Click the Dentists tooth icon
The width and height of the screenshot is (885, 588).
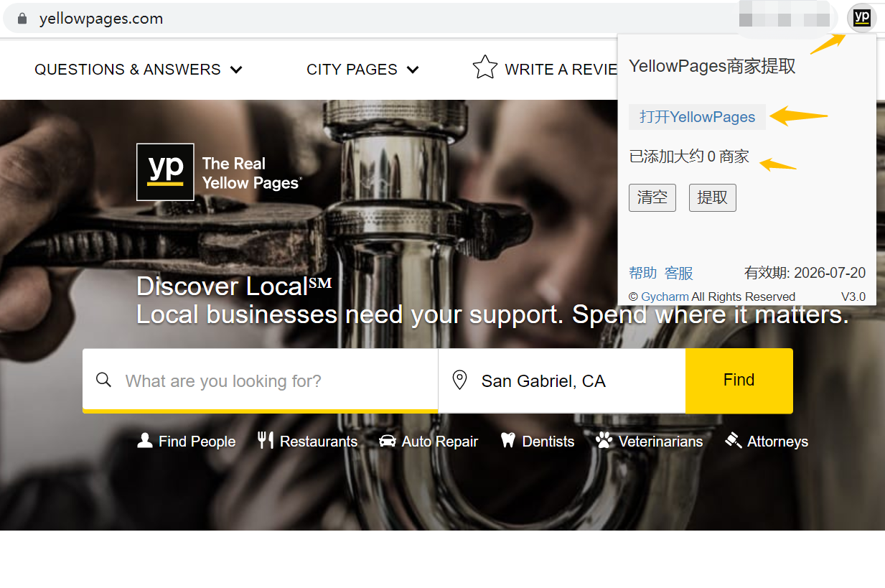[508, 440]
